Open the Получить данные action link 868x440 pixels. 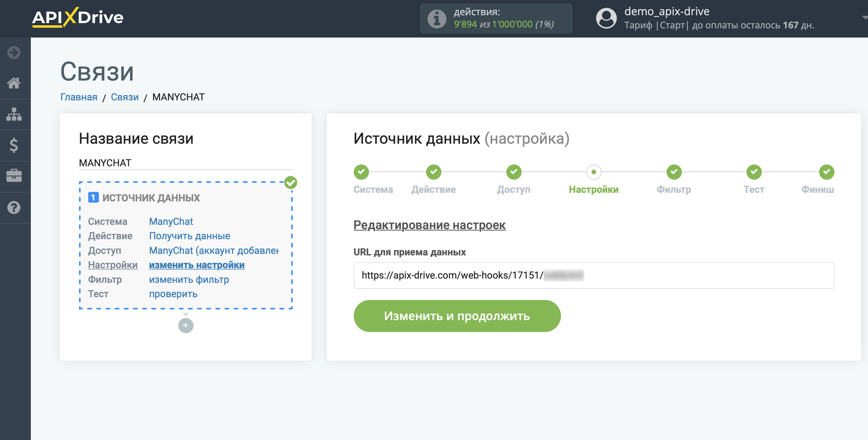pos(190,236)
